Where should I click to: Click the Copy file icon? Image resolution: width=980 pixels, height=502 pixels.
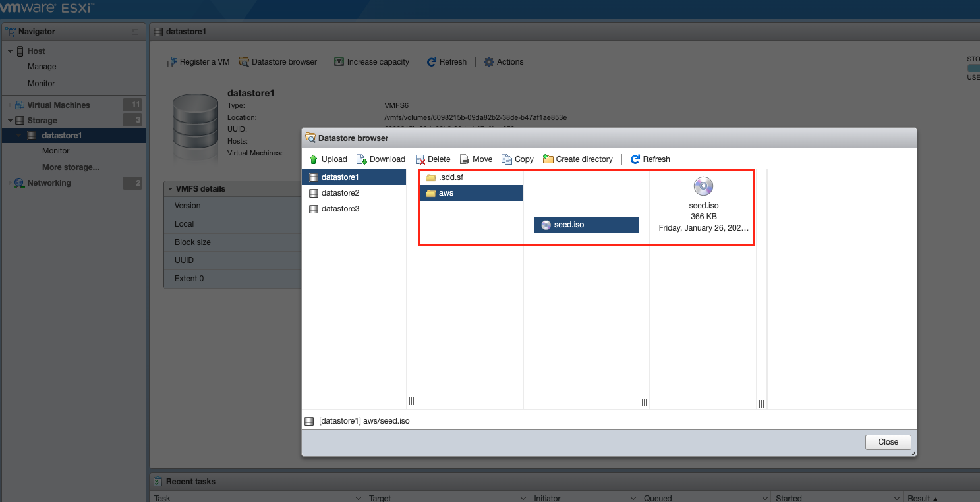(507, 159)
